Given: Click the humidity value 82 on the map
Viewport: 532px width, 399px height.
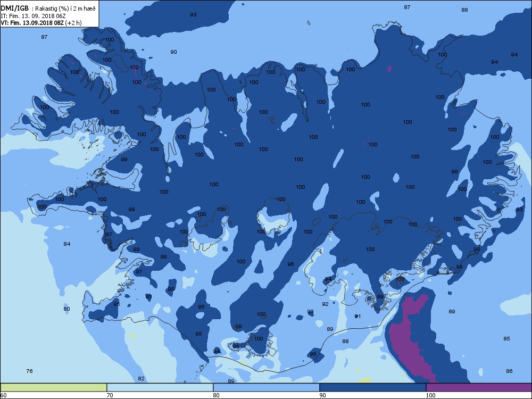Looking at the screenshot, I should (141, 378).
